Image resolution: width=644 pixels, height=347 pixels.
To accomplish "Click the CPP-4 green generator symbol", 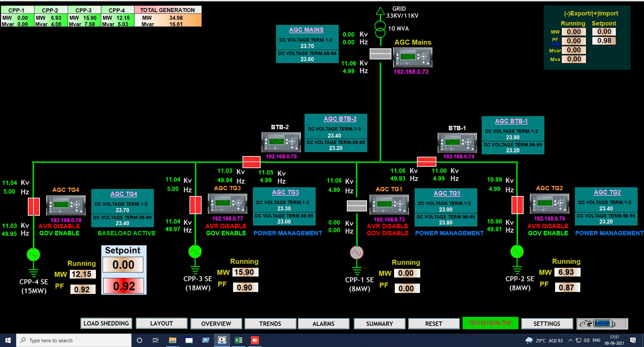I will (x=33, y=255).
